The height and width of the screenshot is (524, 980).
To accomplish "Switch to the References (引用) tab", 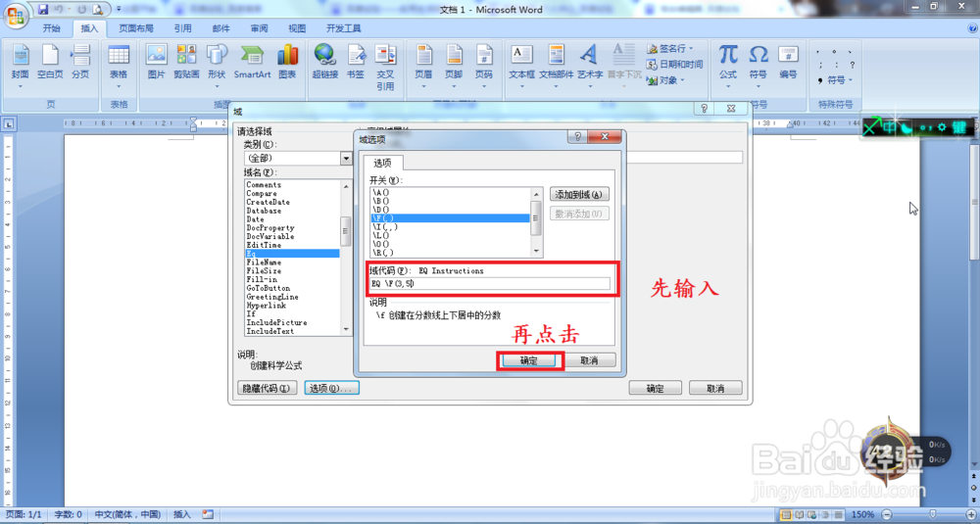I will tap(183, 28).
